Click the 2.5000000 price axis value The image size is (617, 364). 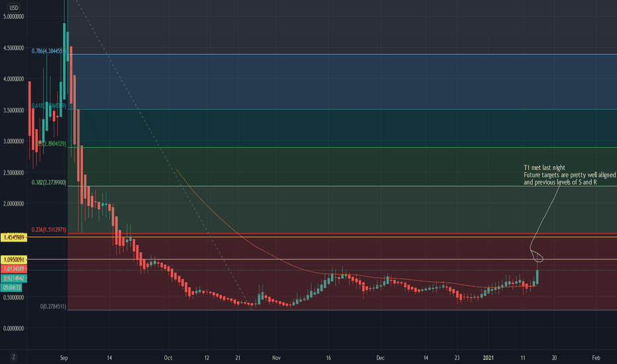(14, 172)
